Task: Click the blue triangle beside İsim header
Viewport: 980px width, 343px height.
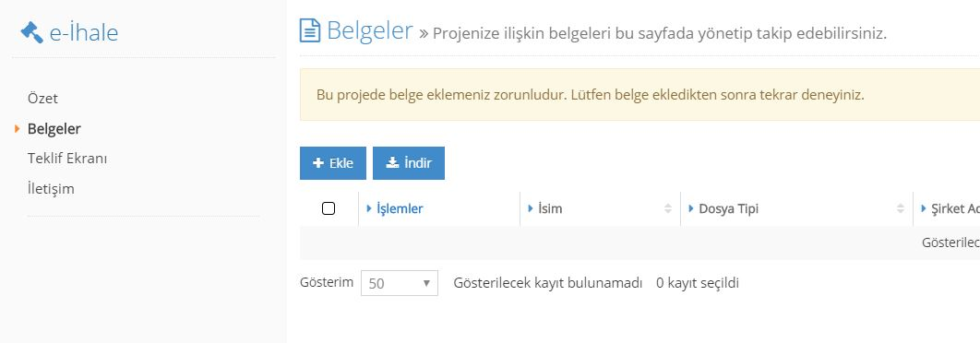Action: 530,208
